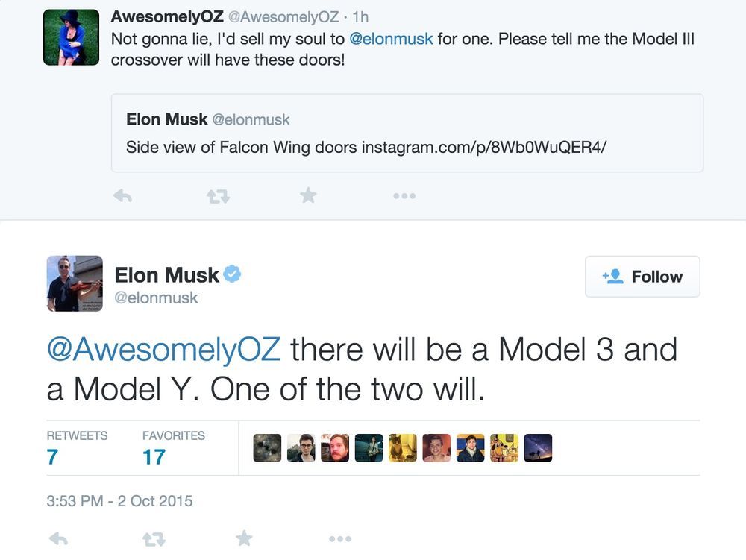This screenshot has height=560, width=746.
Task: View the 7 retweets count
Action: point(52,457)
